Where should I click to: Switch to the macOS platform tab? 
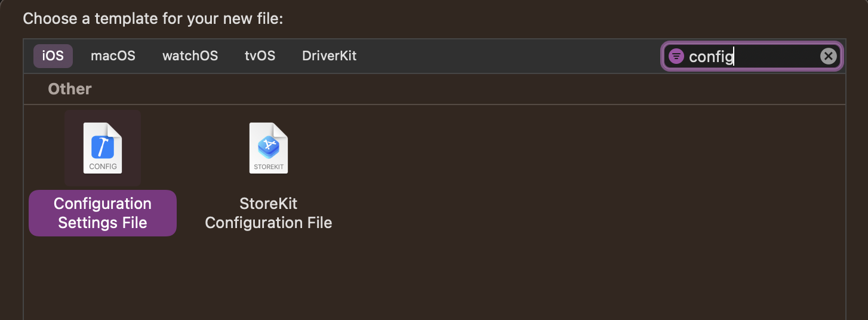(113, 56)
